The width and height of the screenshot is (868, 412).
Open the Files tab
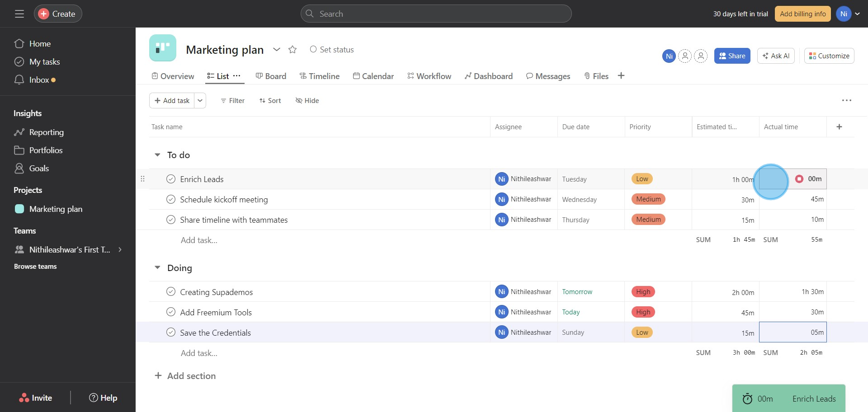(596, 76)
